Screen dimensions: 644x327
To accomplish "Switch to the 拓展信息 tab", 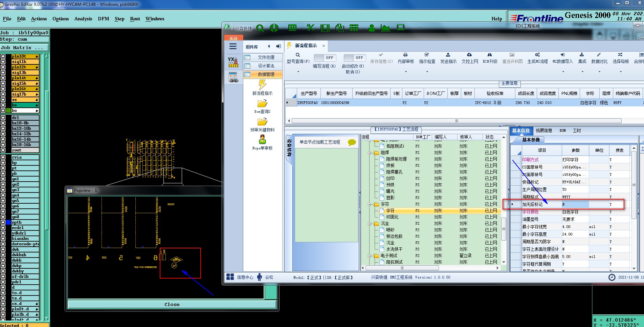I will 544,130.
